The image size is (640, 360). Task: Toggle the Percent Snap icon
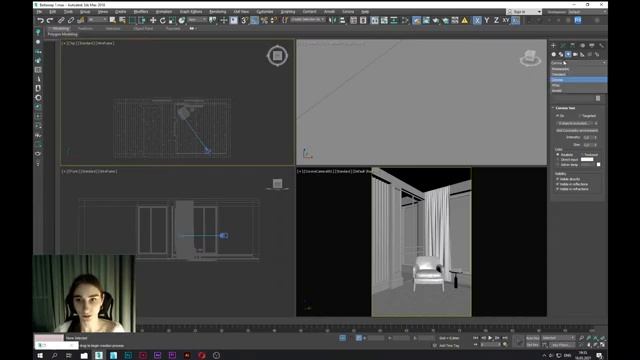(x=264, y=20)
